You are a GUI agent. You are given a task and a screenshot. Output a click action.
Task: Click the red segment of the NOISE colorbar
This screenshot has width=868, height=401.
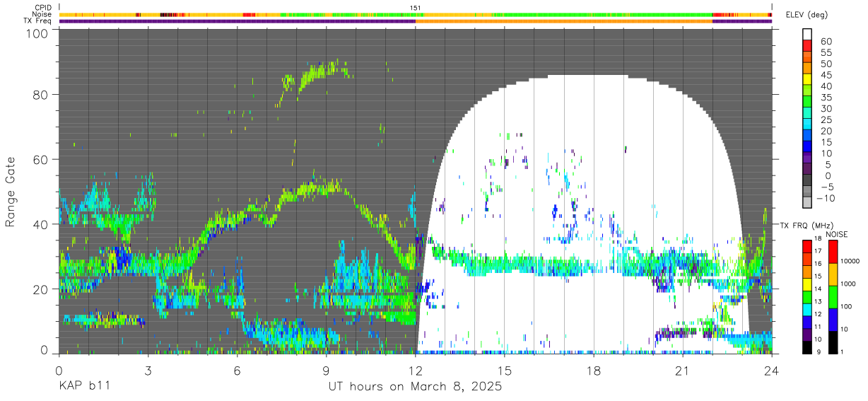pos(833,252)
